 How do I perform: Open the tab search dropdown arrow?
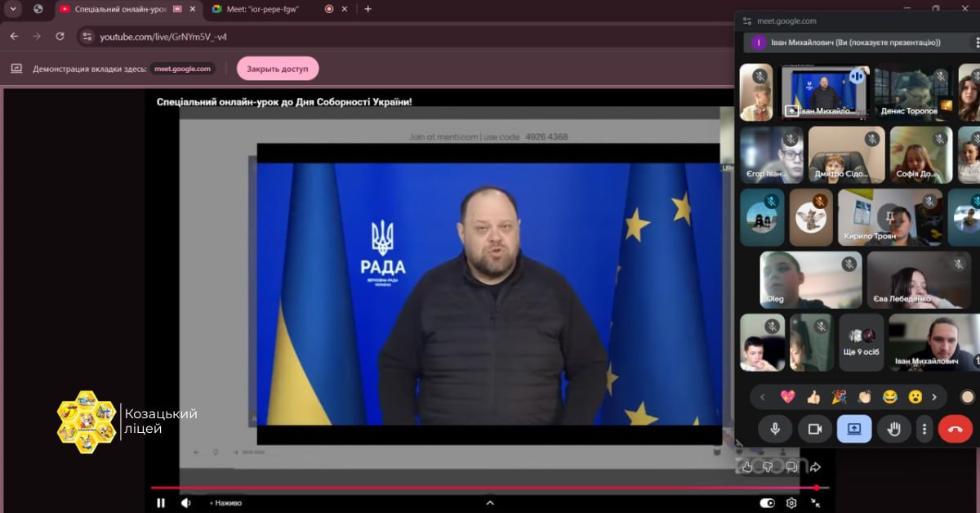pyautogui.click(x=13, y=9)
